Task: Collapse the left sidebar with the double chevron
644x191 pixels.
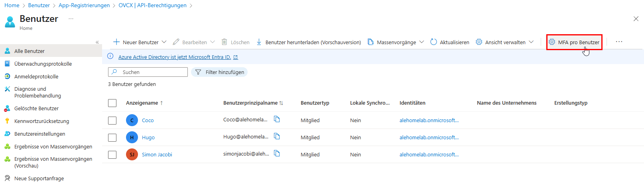Action: point(97,42)
